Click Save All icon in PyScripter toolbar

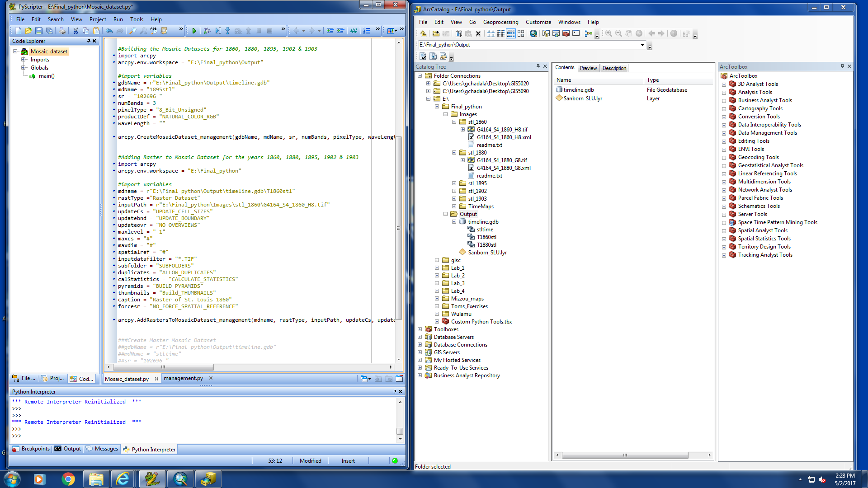(x=49, y=31)
